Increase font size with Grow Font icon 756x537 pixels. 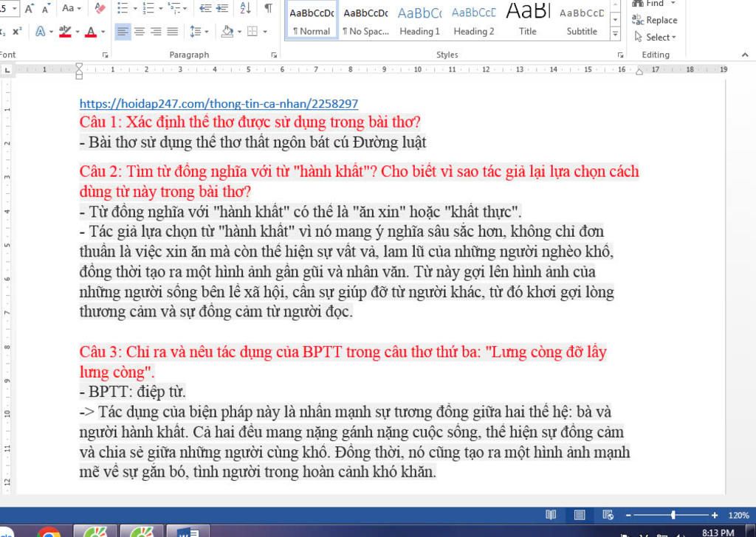pos(30,8)
